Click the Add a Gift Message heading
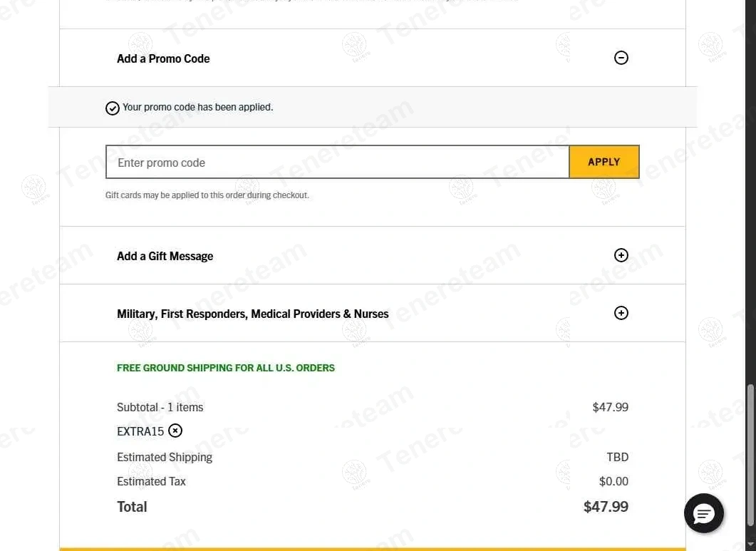 165,256
